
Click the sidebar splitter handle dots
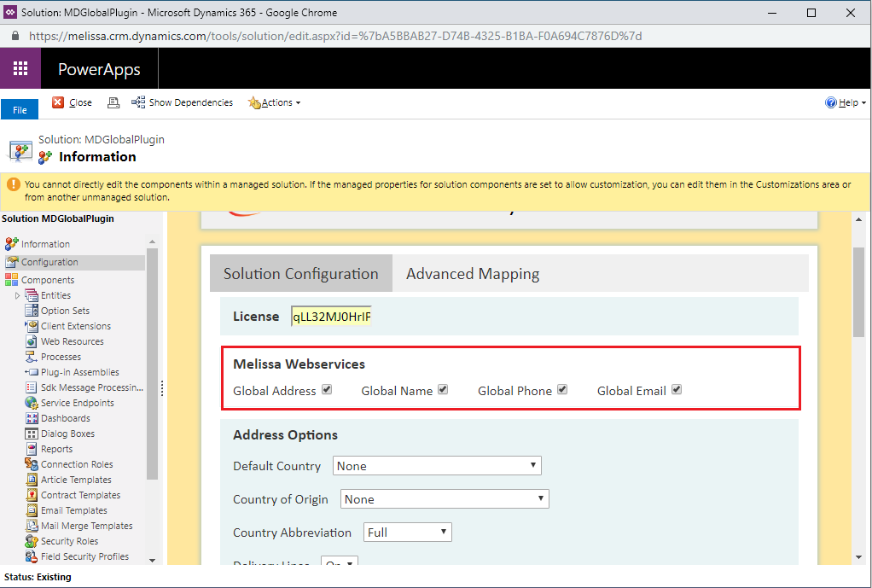tap(162, 388)
